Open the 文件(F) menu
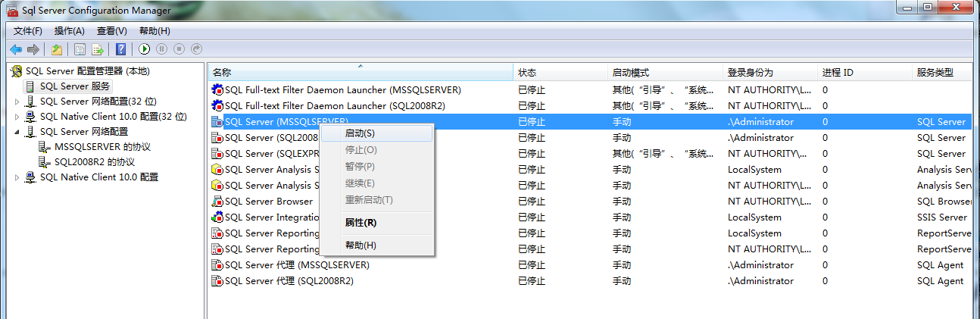 28,31
